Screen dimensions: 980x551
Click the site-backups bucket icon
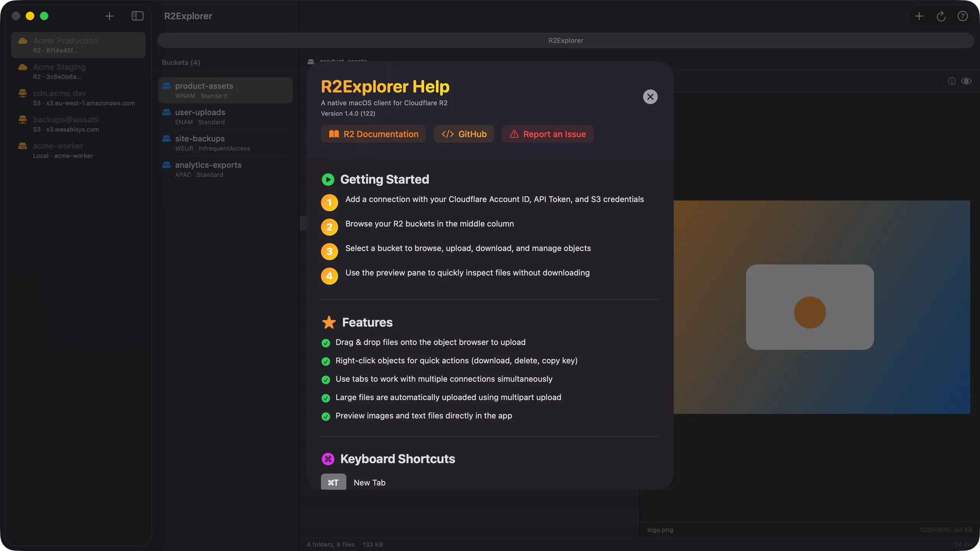(x=167, y=139)
